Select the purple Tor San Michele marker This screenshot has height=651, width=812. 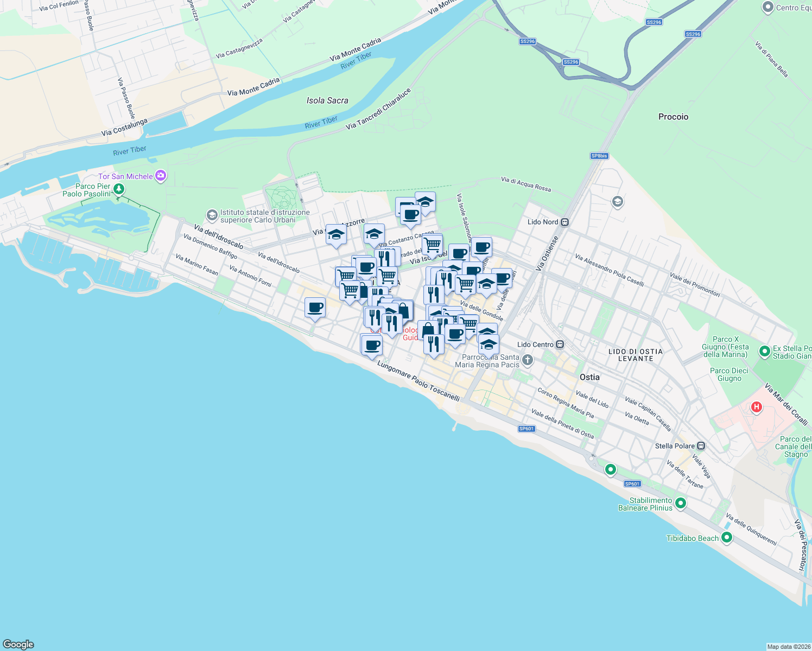[160, 176]
